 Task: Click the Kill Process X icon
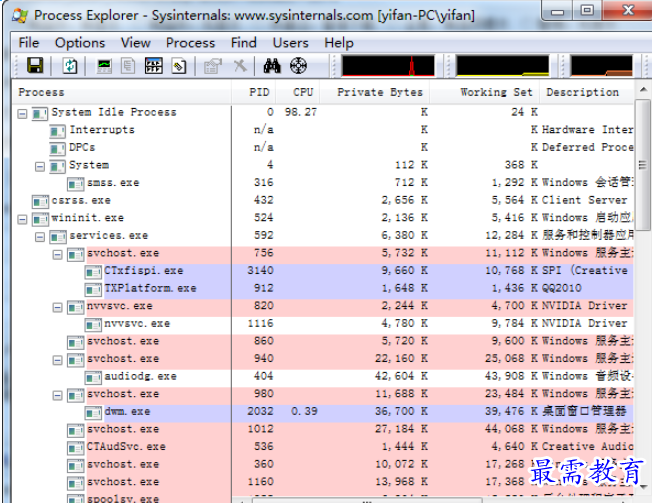click(x=240, y=66)
